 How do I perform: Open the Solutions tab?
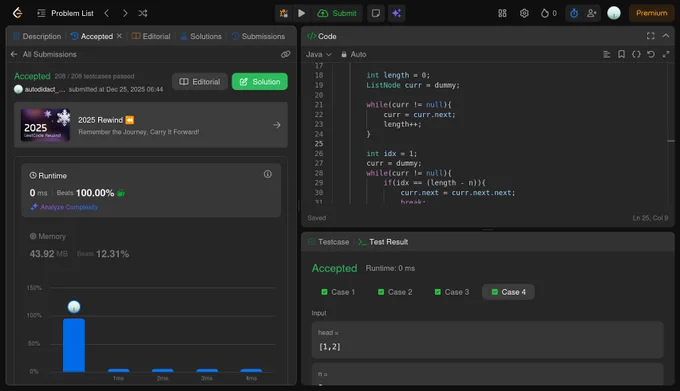[201, 36]
